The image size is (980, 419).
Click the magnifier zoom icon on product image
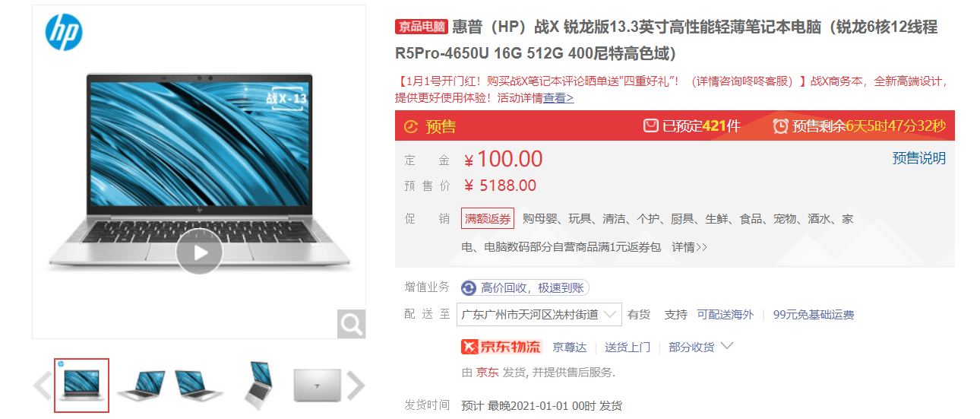[351, 324]
